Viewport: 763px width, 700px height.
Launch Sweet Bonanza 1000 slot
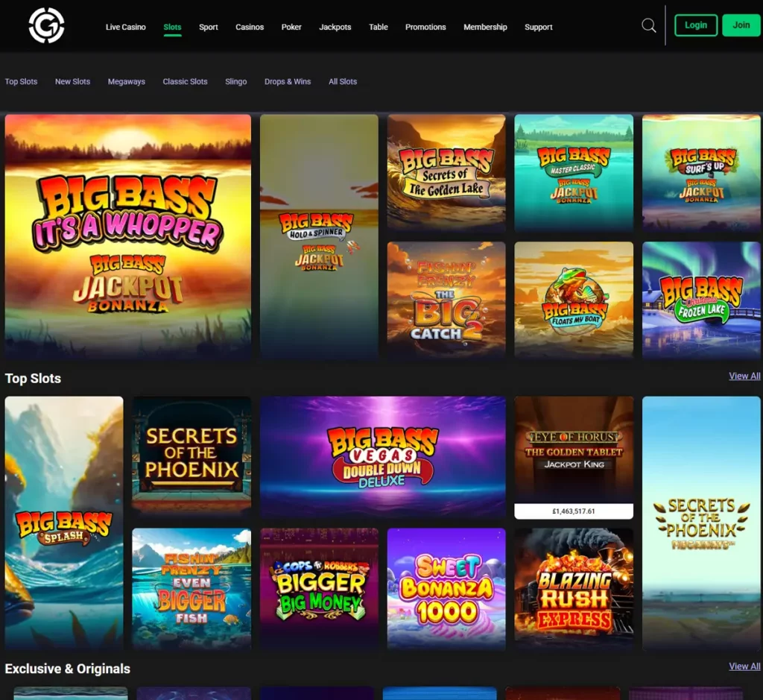[446, 588]
